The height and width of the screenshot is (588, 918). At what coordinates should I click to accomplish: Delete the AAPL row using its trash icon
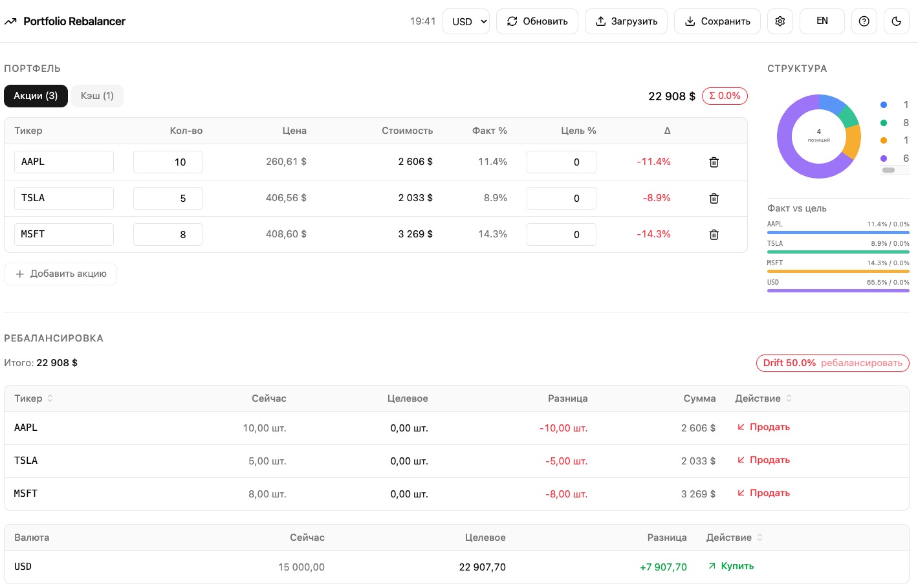pyautogui.click(x=714, y=162)
